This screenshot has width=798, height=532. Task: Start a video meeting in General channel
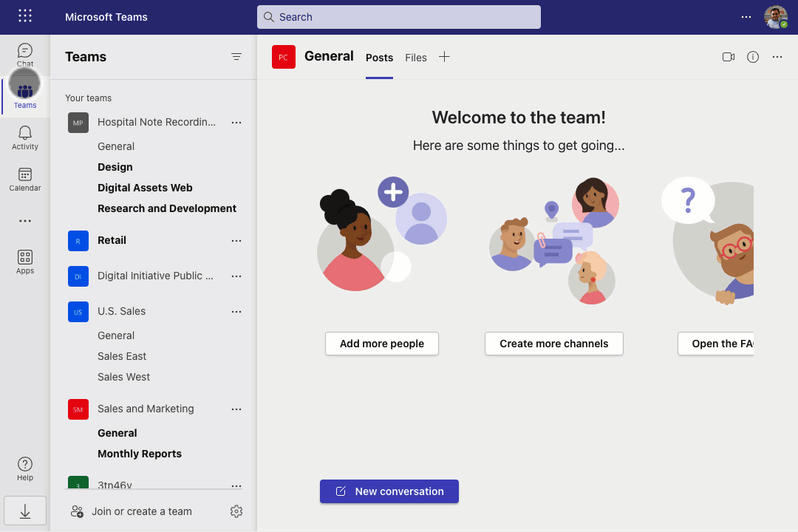coord(728,57)
